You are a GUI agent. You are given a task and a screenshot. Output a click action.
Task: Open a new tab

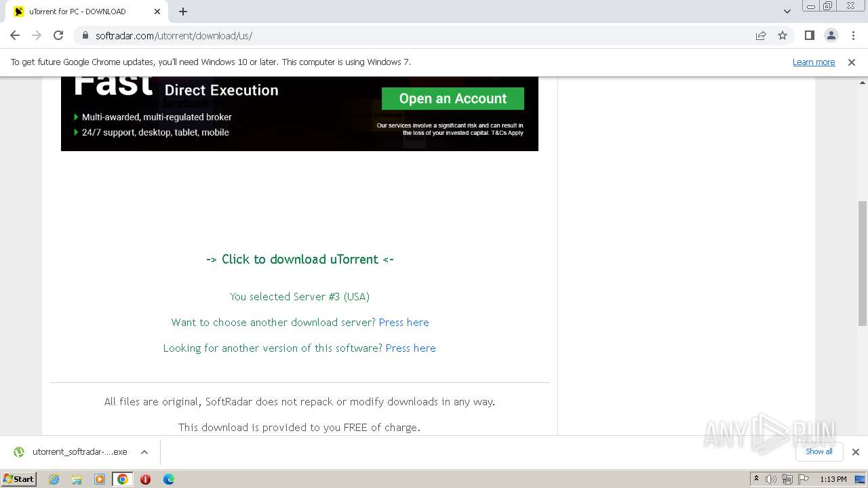183,12
